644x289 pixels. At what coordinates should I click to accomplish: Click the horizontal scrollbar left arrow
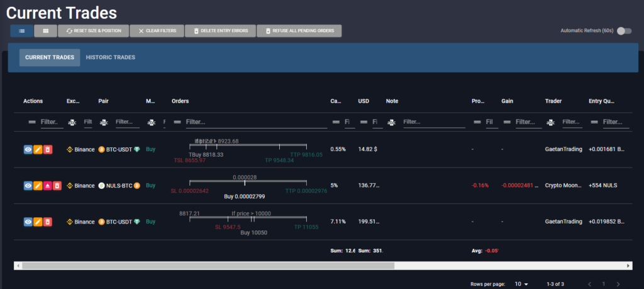(x=18, y=266)
